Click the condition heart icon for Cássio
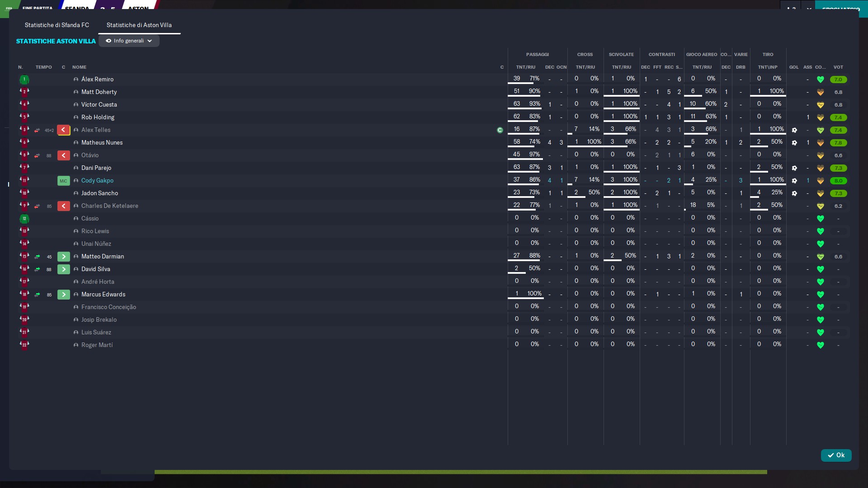 820,219
